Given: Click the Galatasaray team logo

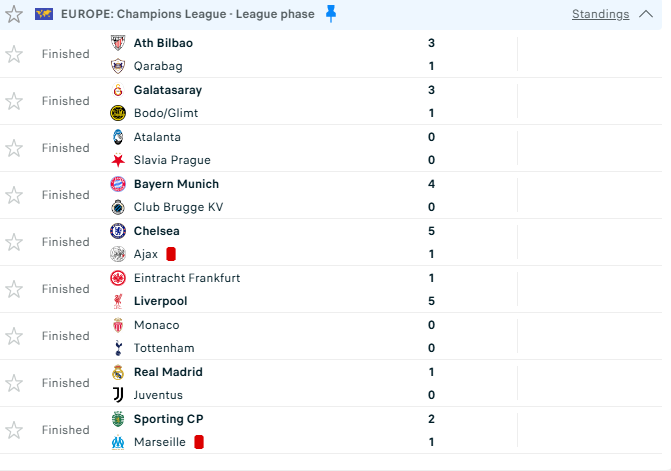Looking at the screenshot, I should click(x=118, y=90).
